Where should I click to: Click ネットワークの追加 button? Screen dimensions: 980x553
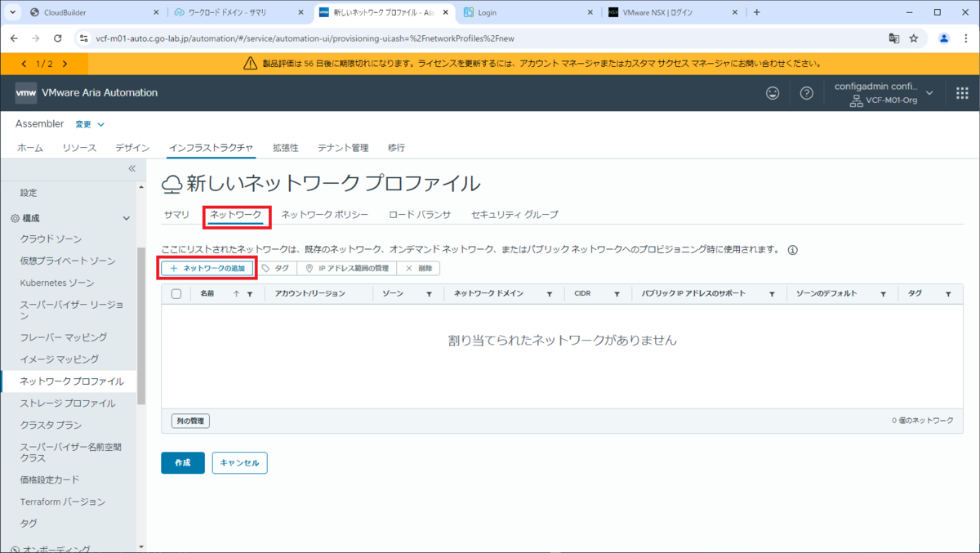coord(207,268)
